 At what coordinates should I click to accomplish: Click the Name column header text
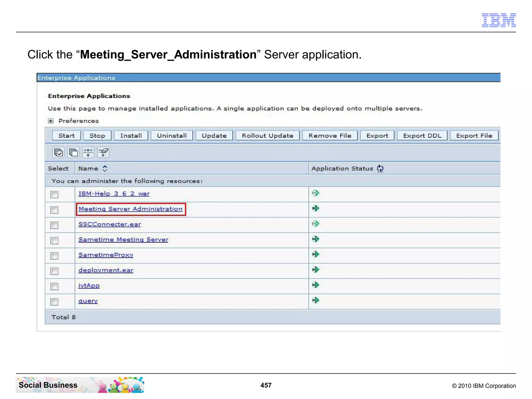click(88, 169)
